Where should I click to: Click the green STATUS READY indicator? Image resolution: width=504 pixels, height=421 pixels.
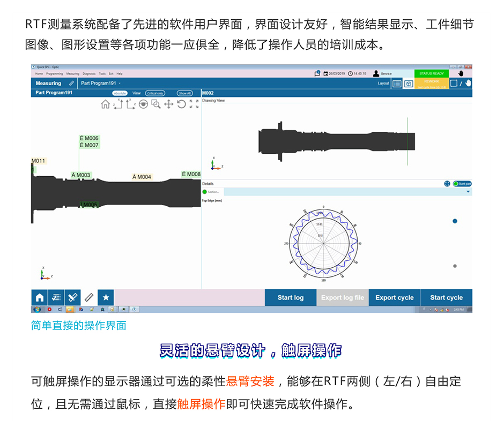[x=432, y=73]
